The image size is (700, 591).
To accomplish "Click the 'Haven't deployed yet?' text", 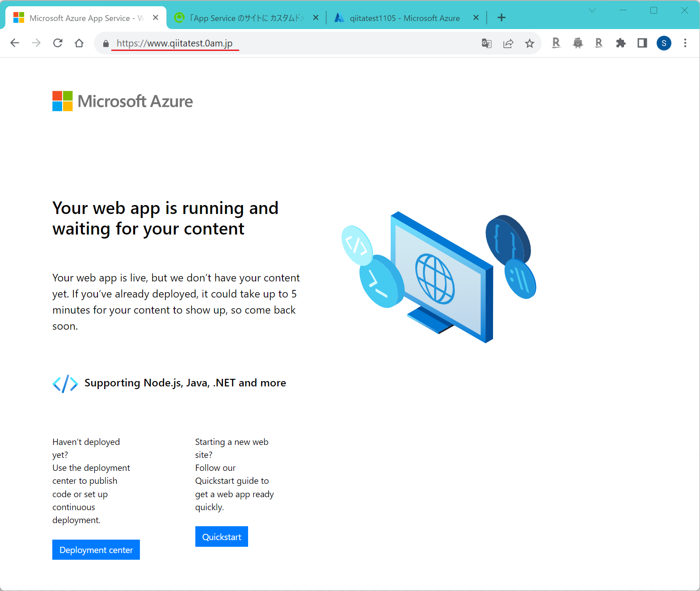I will click(86, 448).
